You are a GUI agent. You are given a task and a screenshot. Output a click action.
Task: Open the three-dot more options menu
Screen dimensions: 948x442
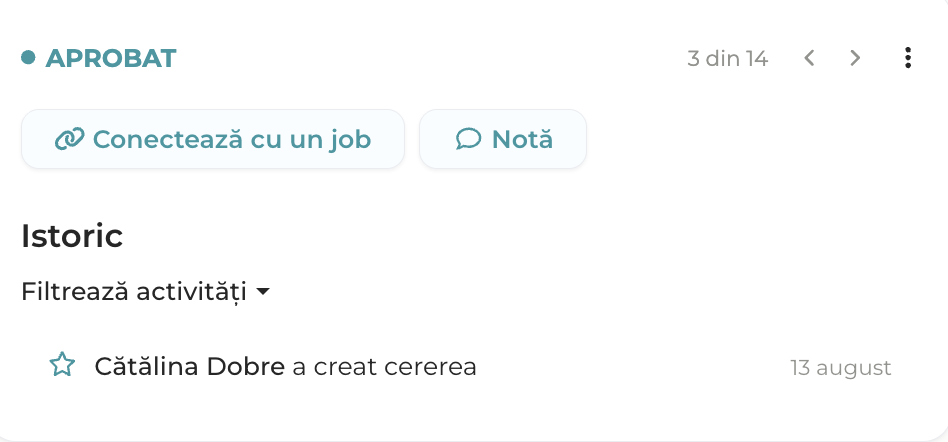(x=907, y=58)
